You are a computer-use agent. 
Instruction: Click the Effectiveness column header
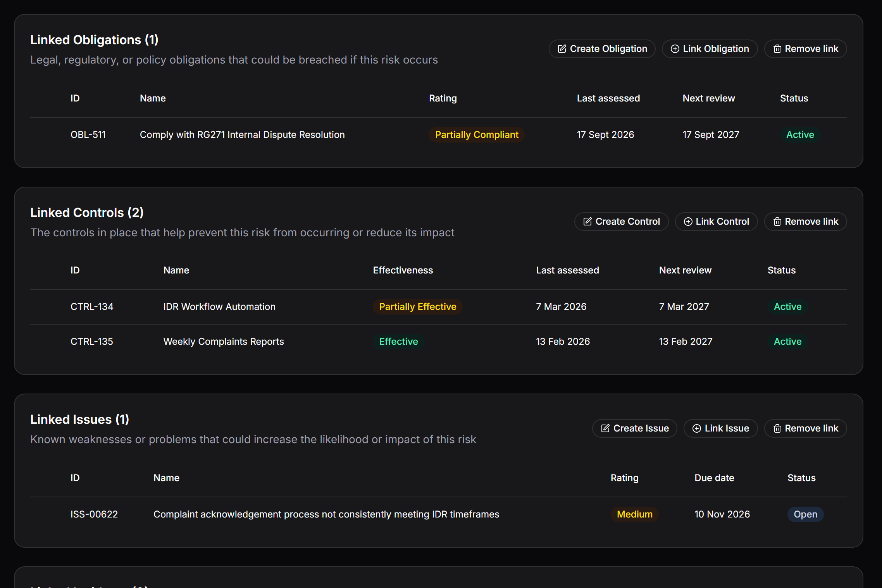click(403, 270)
